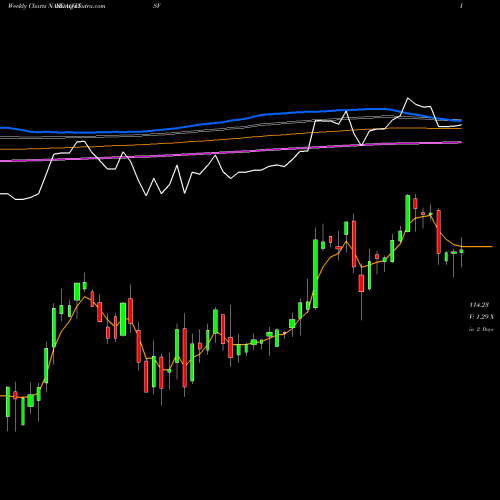The width and height of the screenshot is (500, 500).
Task: Click the "in 2 Days" label
Action: pos(481,329)
